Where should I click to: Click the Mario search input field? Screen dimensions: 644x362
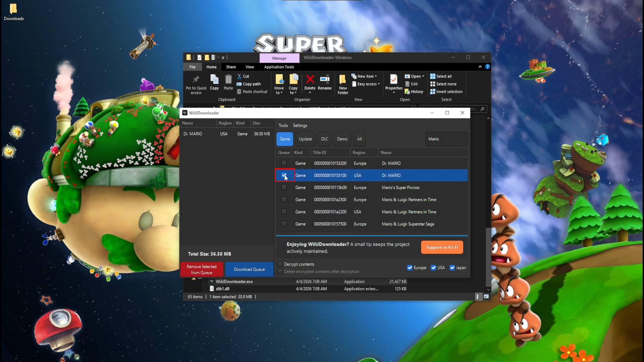point(446,139)
